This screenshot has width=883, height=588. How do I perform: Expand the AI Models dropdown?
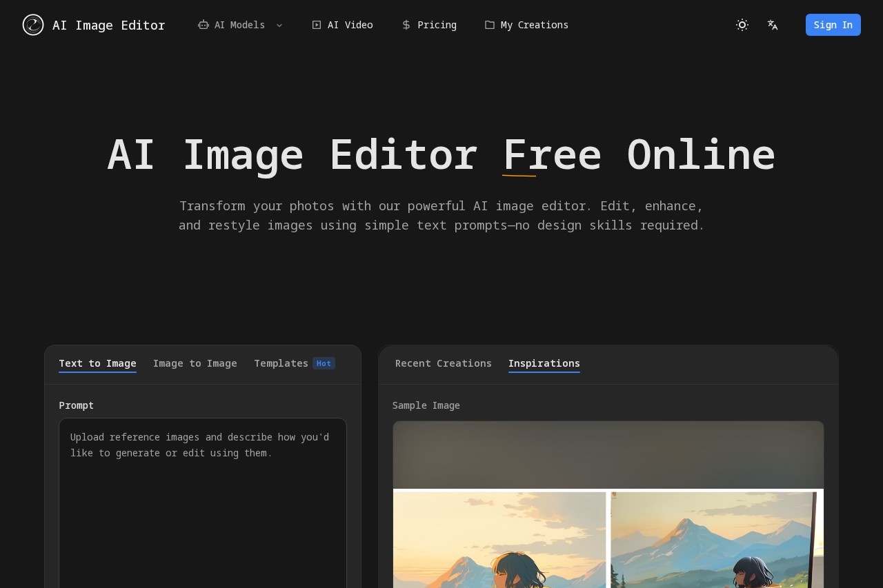(x=239, y=25)
